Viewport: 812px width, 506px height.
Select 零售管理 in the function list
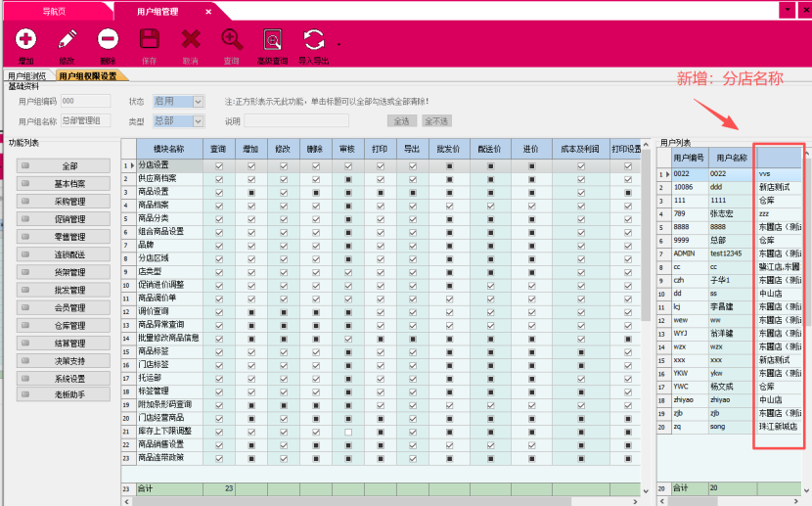pos(64,236)
